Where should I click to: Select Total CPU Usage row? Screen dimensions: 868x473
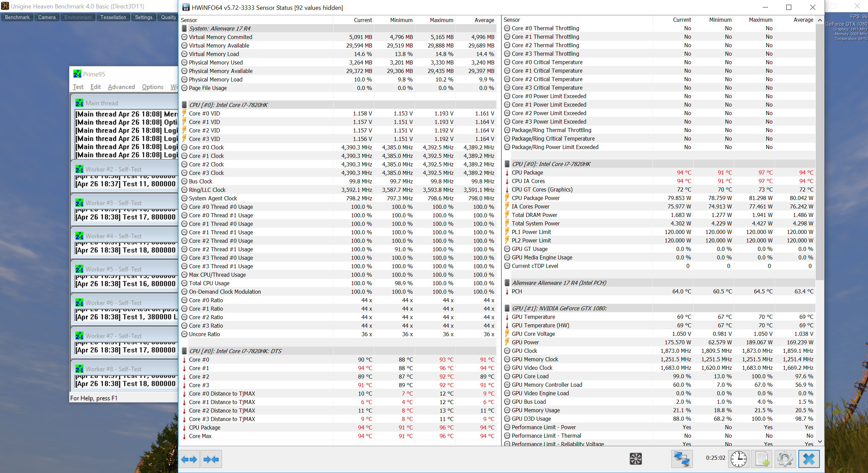338,283
